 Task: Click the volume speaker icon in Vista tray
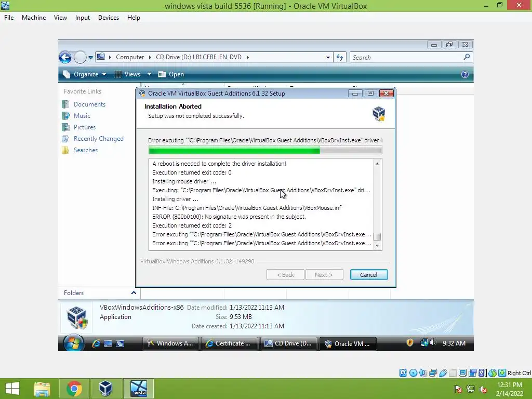pyautogui.click(x=433, y=343)
